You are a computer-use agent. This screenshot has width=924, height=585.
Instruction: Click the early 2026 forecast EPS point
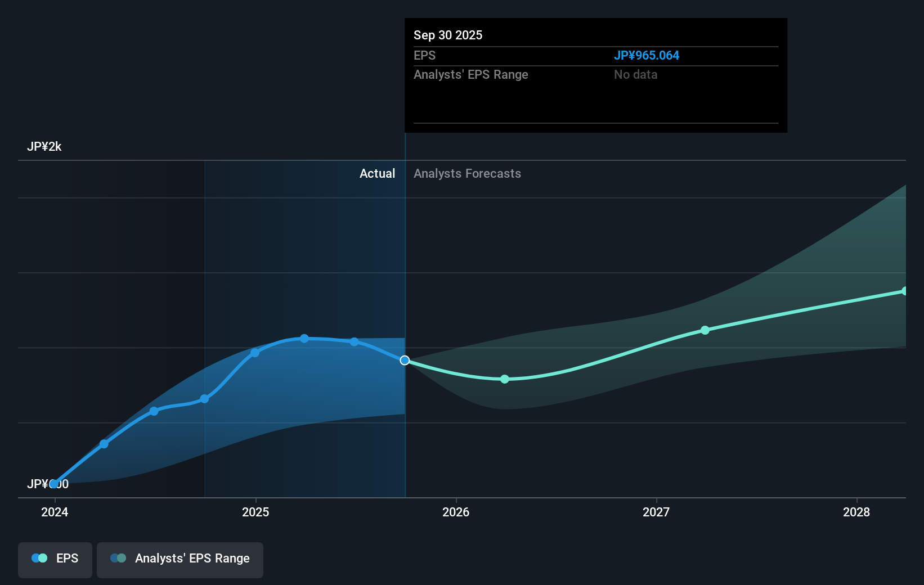coord(505,379)
